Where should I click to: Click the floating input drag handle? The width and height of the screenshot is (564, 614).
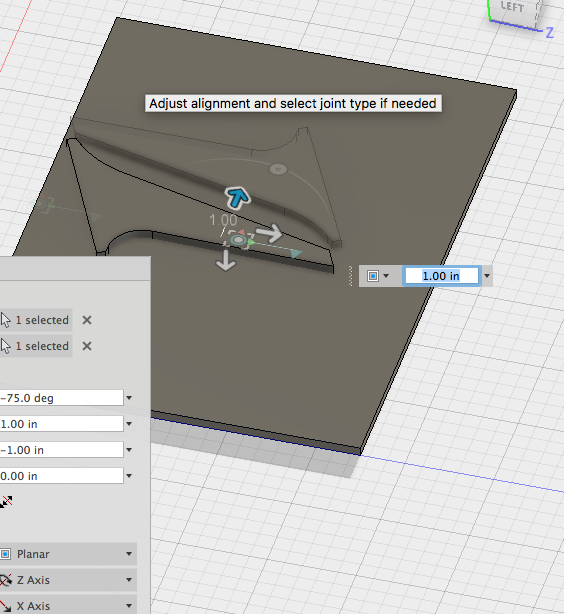(x=350, y=276)
